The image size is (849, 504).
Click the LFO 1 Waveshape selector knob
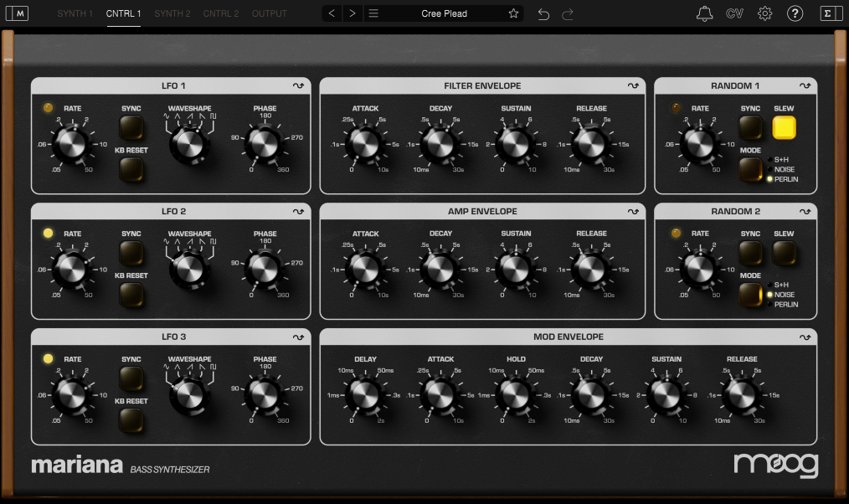189,144
